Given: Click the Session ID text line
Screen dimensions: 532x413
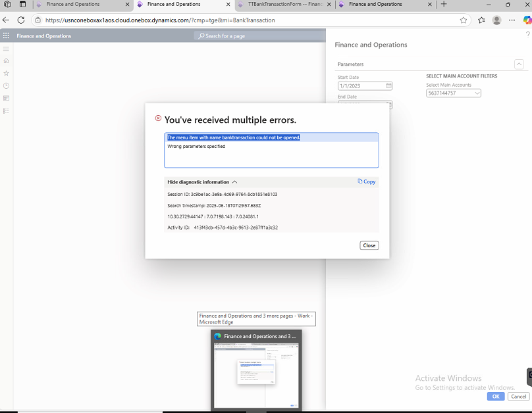Looking at the screenshot, I should coord(223,194).
